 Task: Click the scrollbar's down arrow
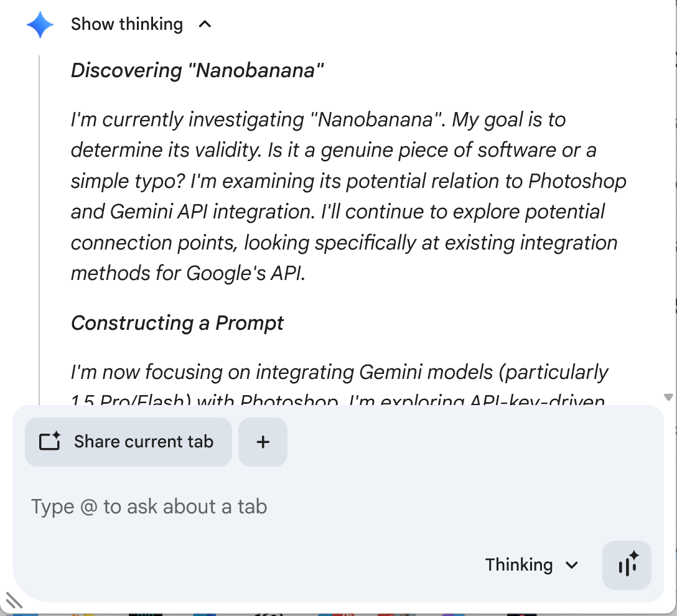point(669,397)
